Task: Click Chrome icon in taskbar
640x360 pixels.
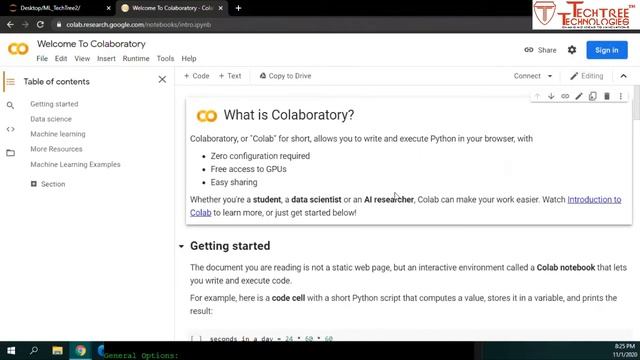Action: [x=80, y=351]
